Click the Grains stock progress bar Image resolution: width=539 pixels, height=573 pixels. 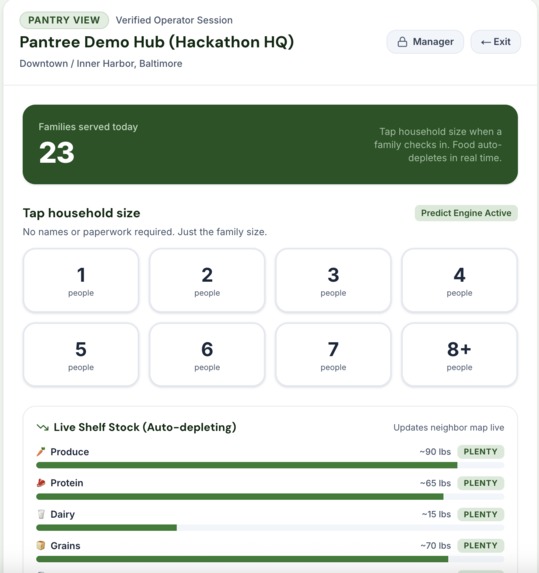pyautogui.click(x=270, y=559)
